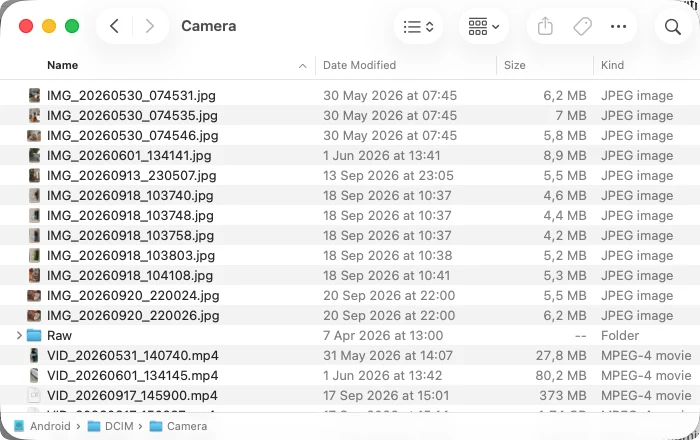Select file name VID_20260601_134145.mp4
The image size is (700, 440).
(x=133, y=376)
